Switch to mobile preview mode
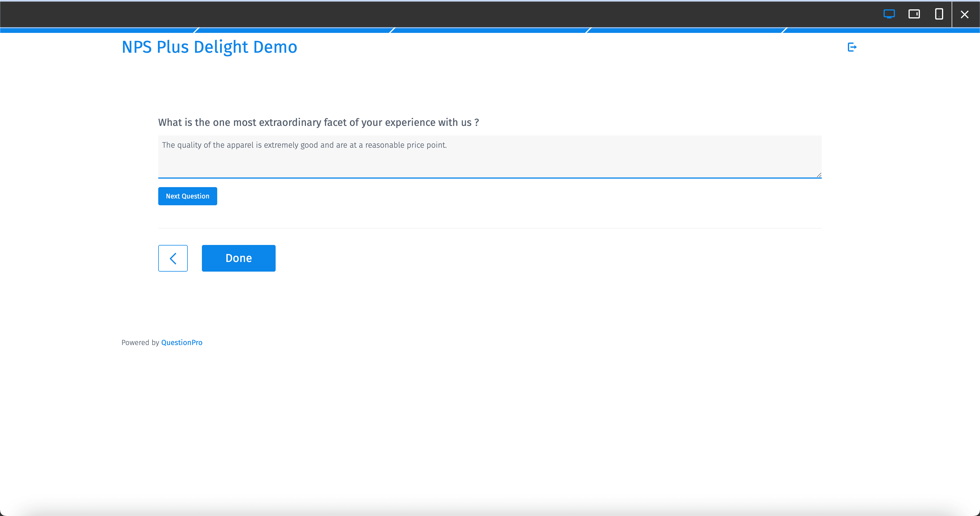 [x=939, y=14]
